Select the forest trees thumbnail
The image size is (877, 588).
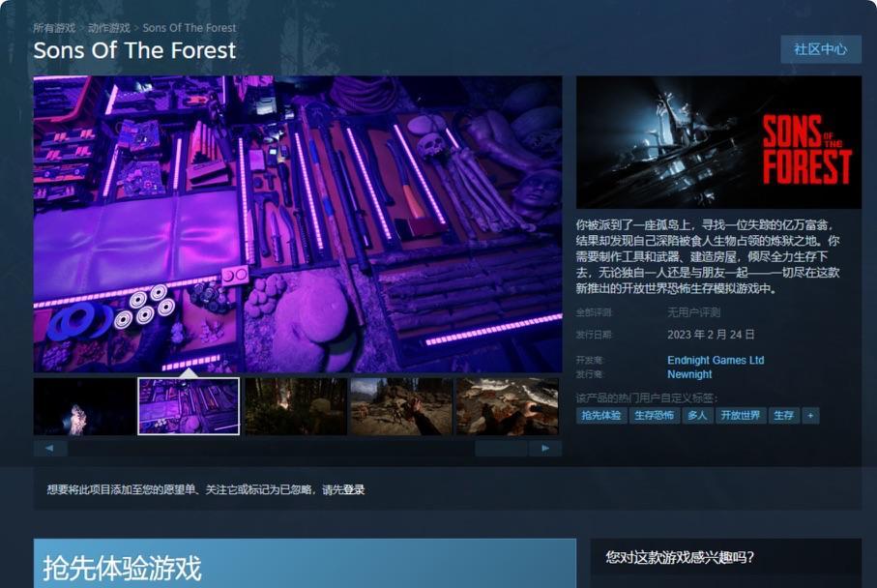point(296,406)
